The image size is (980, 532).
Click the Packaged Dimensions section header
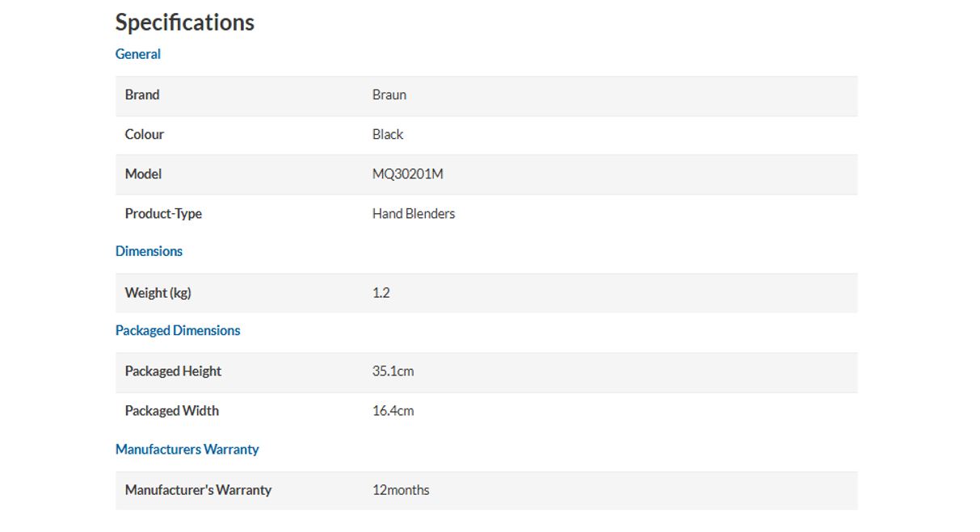click(x=178, y=330)
